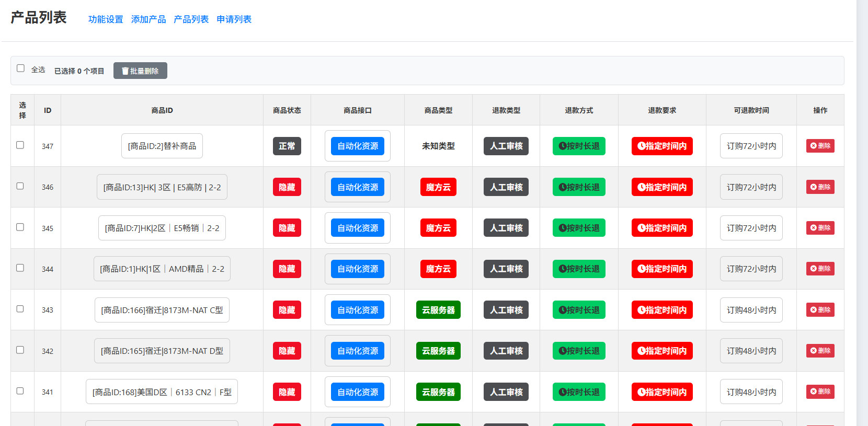
Task: Remove row 341 with 删除 button
Action: [820, 392]
